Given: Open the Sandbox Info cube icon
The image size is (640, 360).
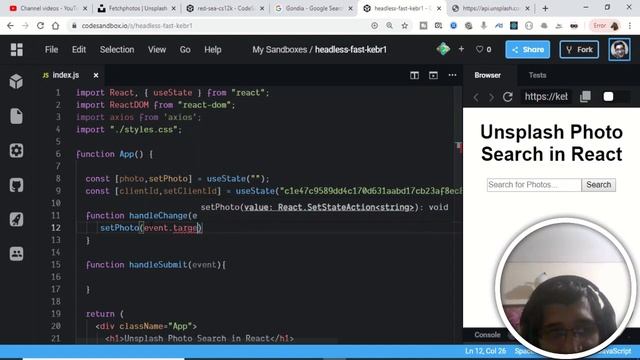Looking at the screenshot, I should (16, 82).
